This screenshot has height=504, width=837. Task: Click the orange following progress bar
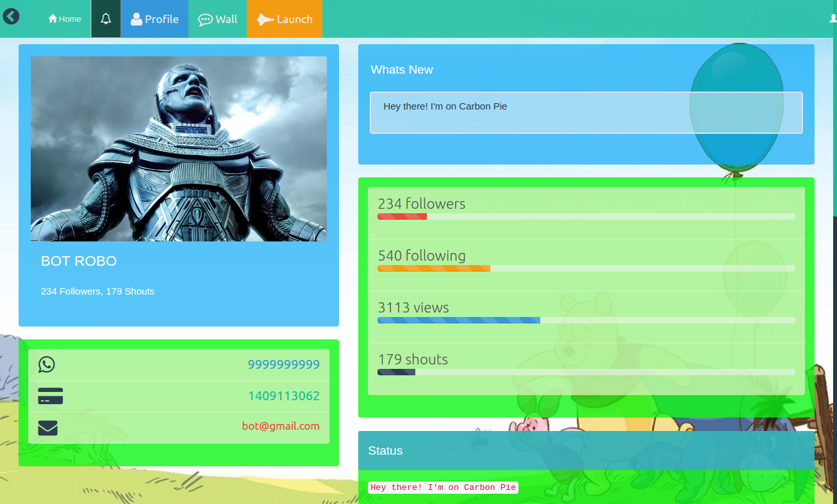tap(434, 268)
